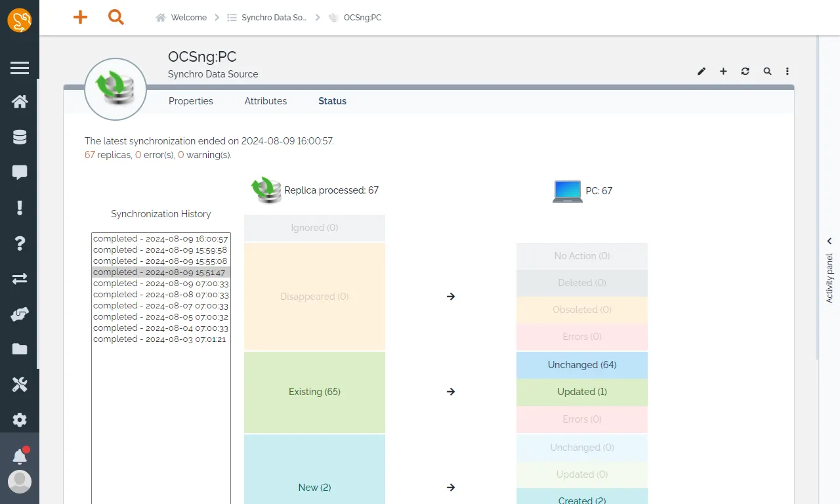Open the wrench admin tools menu

click(x=20, y=385)
